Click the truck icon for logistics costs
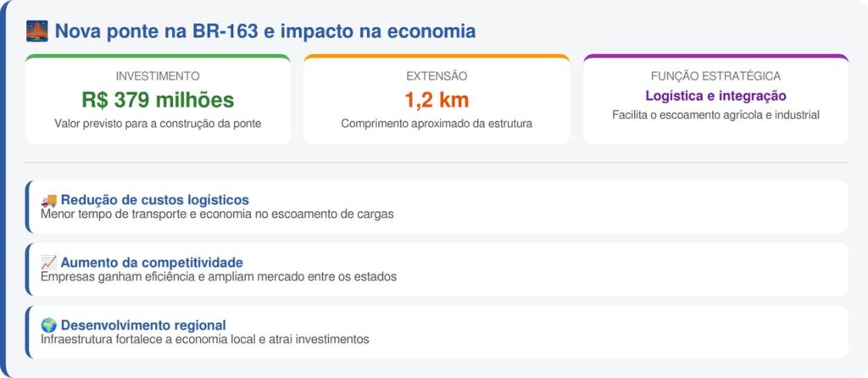The height and width of the screenshot is (378, 868). (x=48, y=200)
